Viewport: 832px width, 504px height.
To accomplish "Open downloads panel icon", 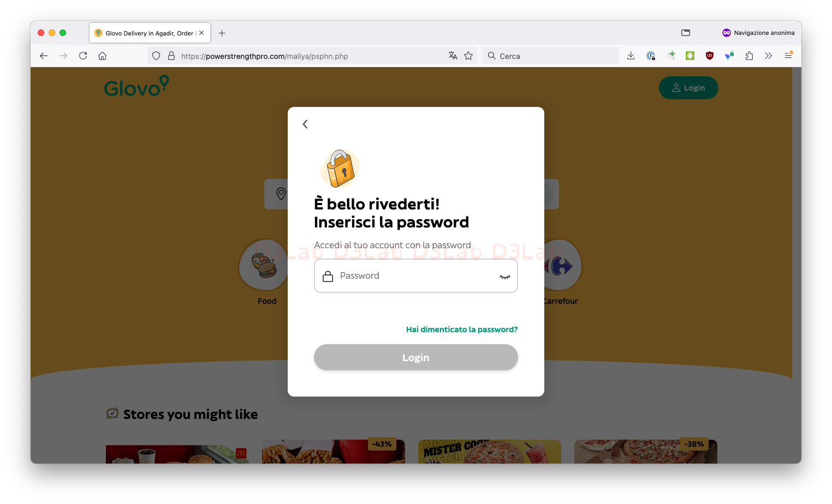I will point(631,56).
